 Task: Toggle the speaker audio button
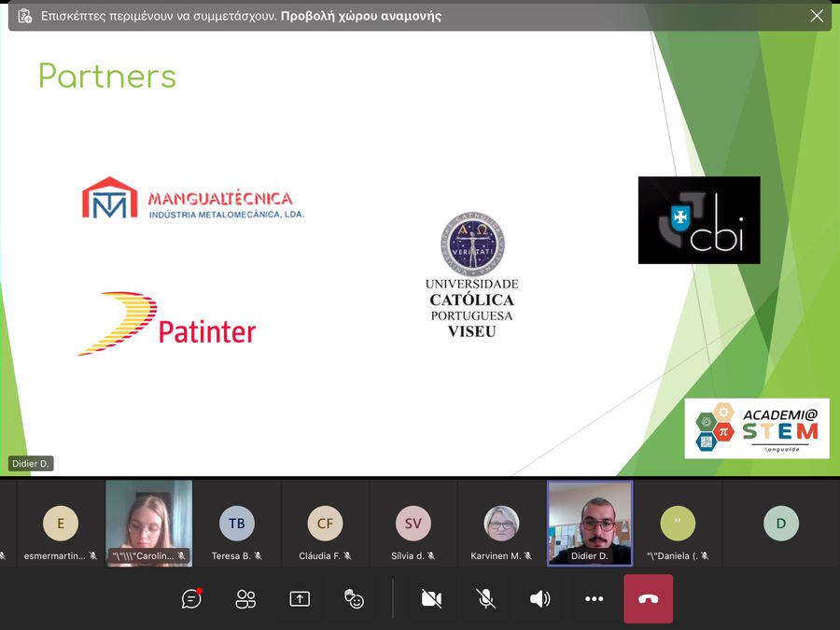pos(539,599)
